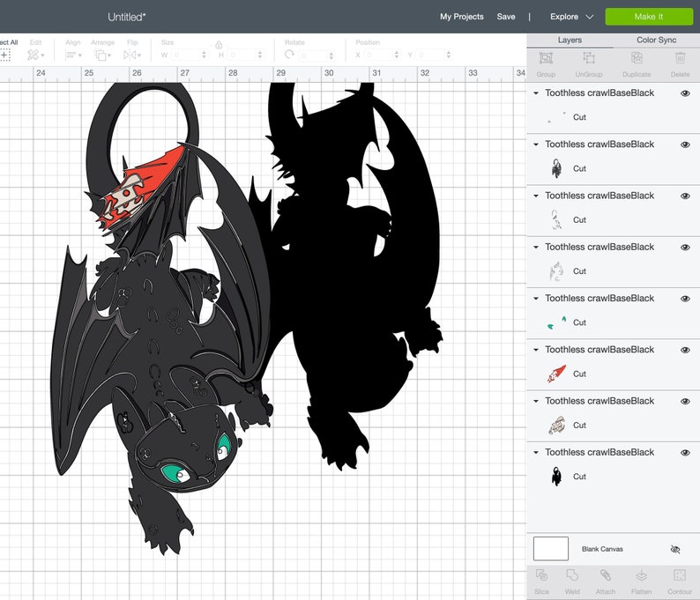The image size is (700, 600).
Task: Open My Projects
Action: pos(462,17)
